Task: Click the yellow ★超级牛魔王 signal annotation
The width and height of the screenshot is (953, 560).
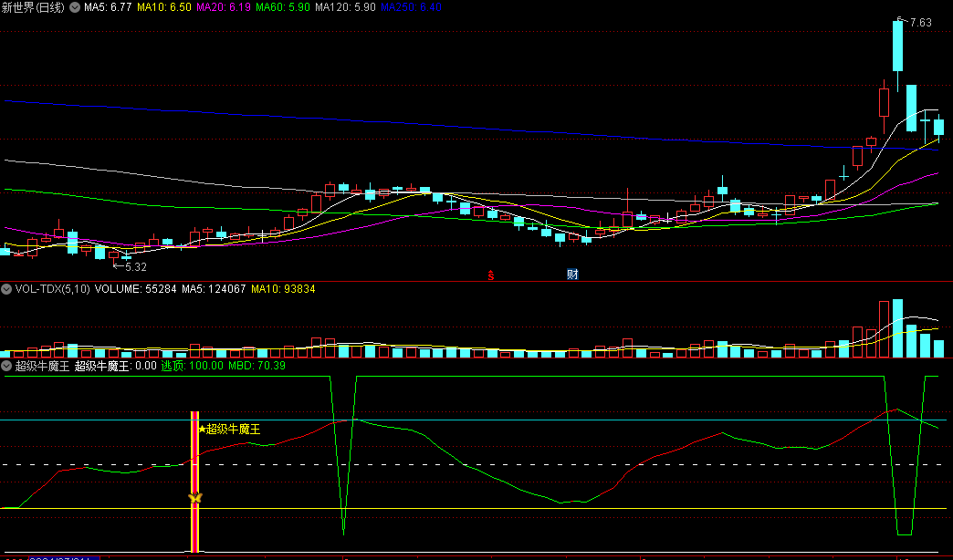Action: 230,430
